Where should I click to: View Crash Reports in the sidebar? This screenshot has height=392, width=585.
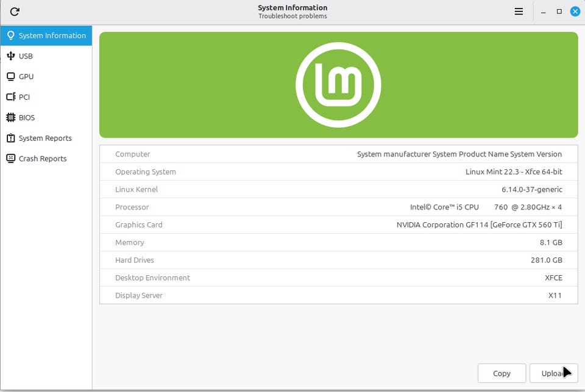click(x=46, y=158)
